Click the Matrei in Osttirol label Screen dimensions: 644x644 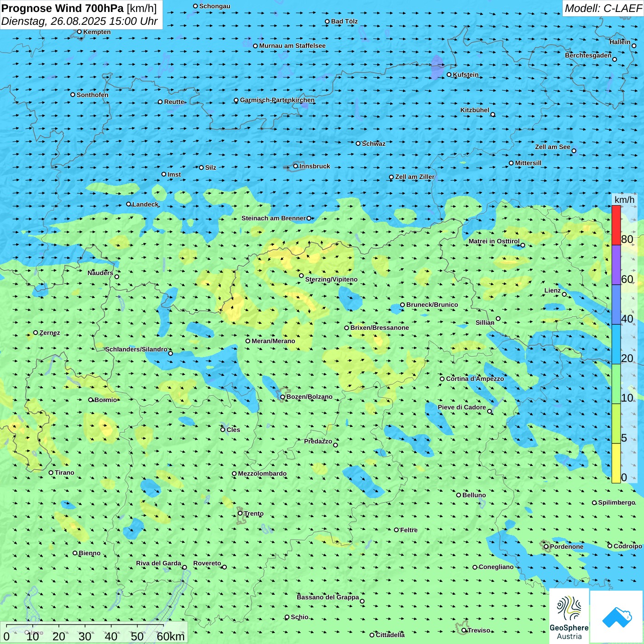[x=494, y=241]
